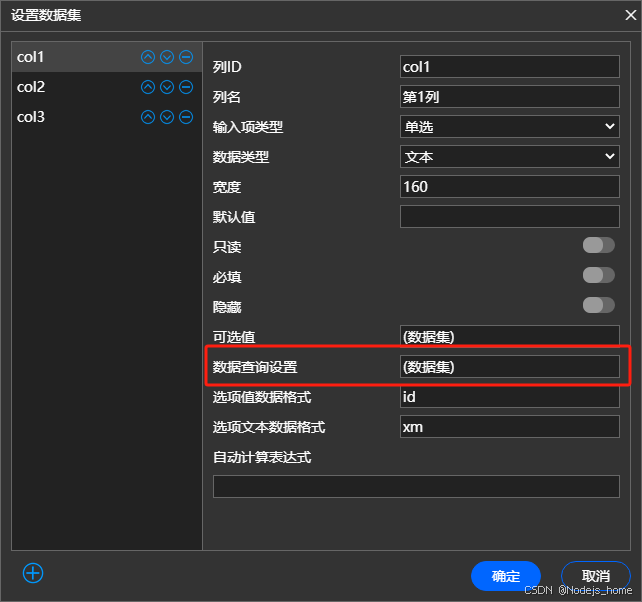Add a new column with the plus icon
Viewport: 642px width, 602px height.
[33, 573]
